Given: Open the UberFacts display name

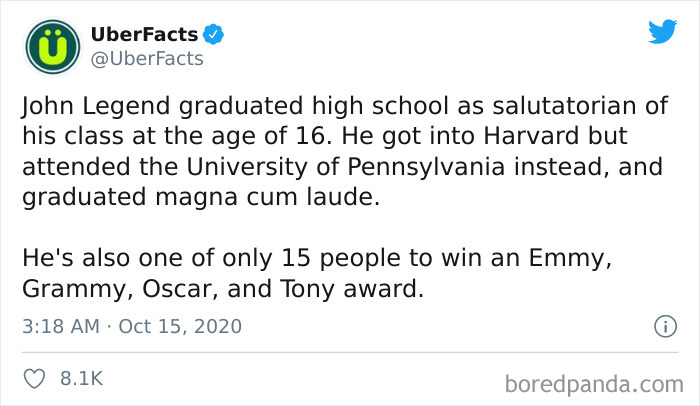Looking at the screenshot, I should click(x=144, y=35).
